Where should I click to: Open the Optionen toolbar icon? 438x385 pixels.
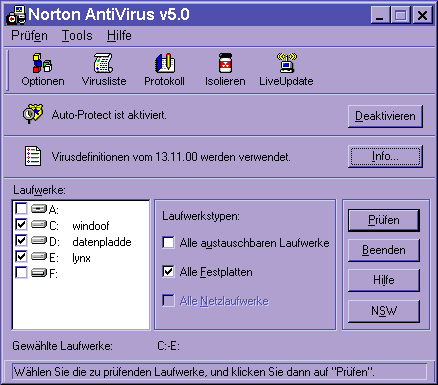[42, 63]
